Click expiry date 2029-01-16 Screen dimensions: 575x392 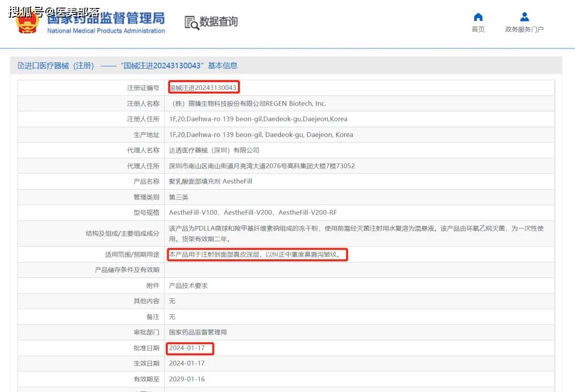187,379
